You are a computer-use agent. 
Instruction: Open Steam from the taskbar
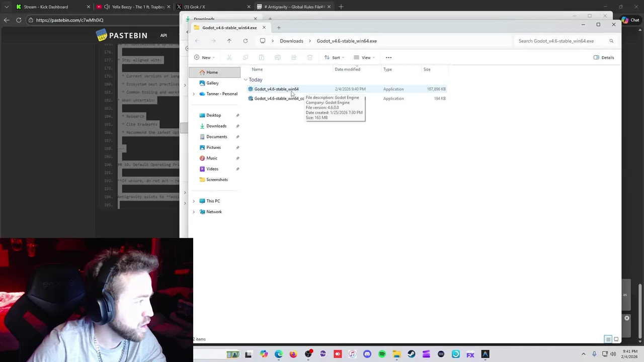pyautogui.click(x=412, y=354)
